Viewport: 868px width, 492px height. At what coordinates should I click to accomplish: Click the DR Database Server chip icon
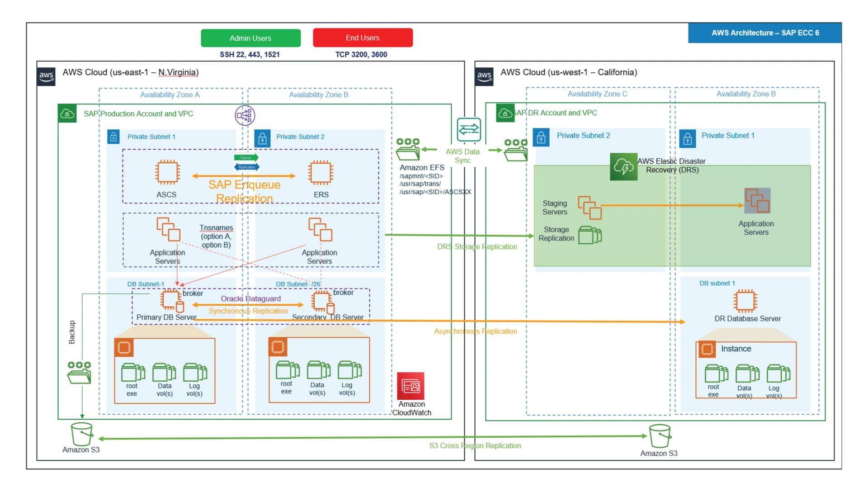tap(745, 301)
